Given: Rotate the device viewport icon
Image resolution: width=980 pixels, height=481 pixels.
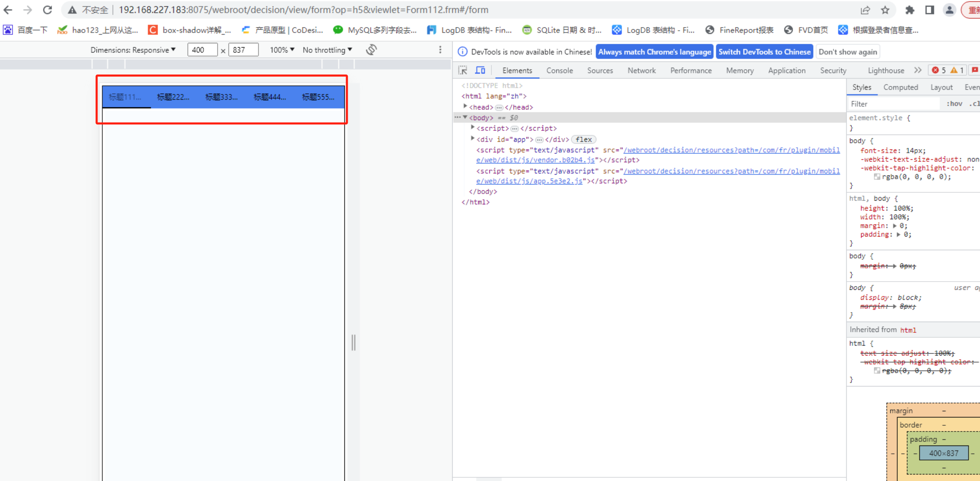Looking at the screenshot, I should 371,50.
